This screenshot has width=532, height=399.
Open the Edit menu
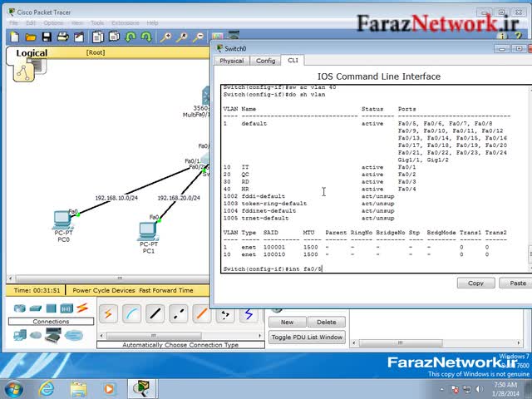click(x=31, y=22)
